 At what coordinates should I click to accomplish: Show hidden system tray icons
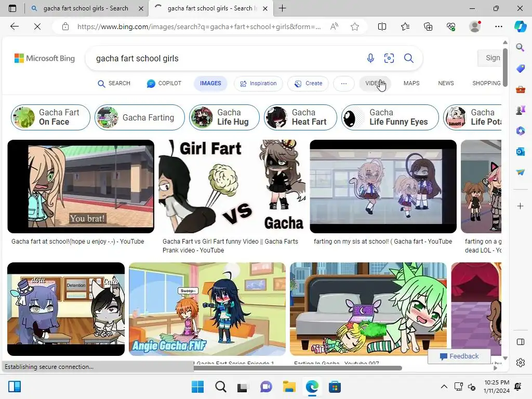[x=444, y=387]
